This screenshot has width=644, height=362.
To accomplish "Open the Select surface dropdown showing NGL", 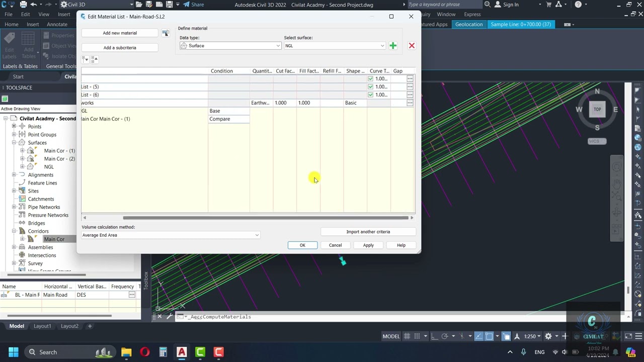I will coord(335,46).
